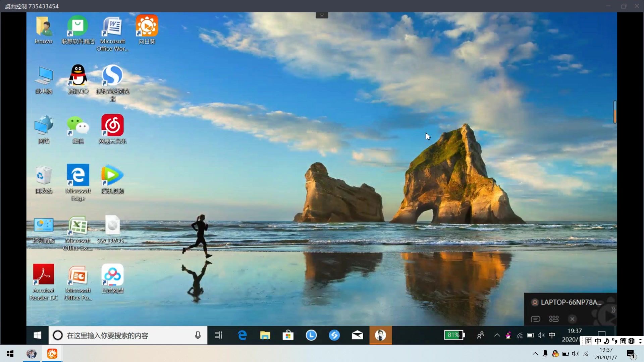Screen dimensions: 644x362
Task: Toggle half-moon full/half width on IME toolbar
Action: (x=606, y=341)
